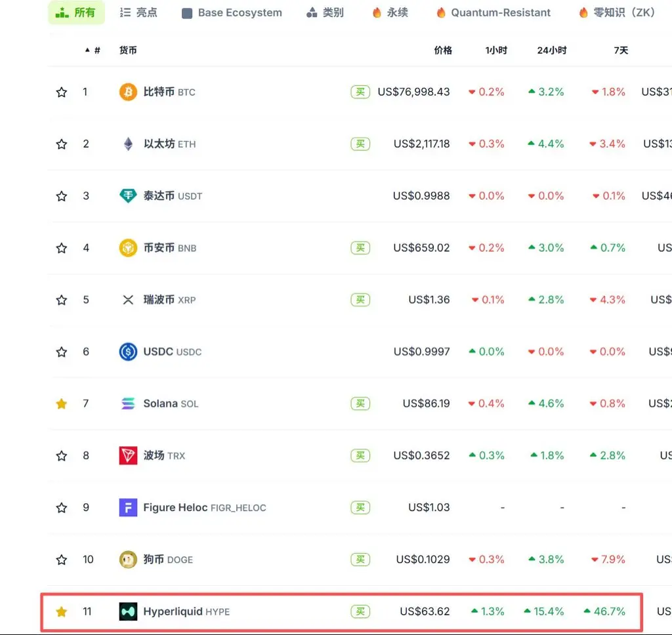Click the price US$0.3652 for TRX
This screenshot has width=672, height=635.
(422, 455)
